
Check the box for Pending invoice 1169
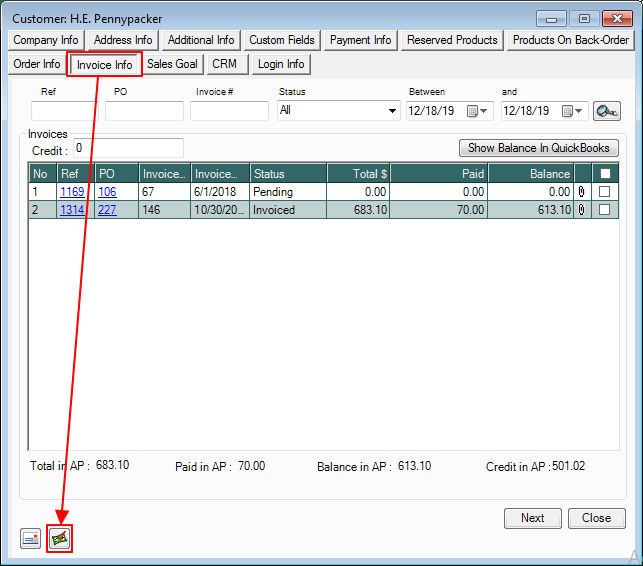[605, 192]
